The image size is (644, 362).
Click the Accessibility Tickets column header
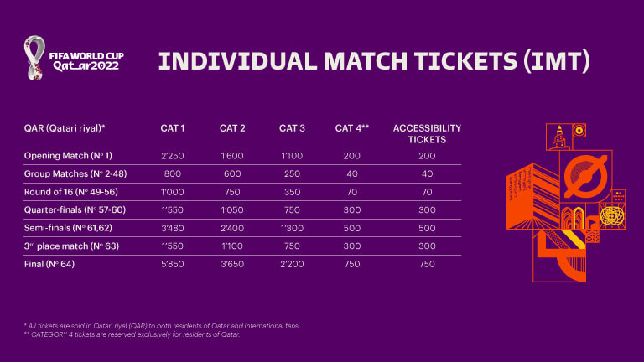pos(428,134)
